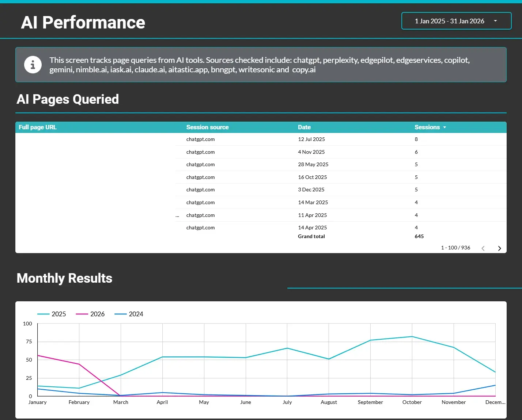522x420 pixels.
Task: Select the Monthly Results section heading
Action: pos(64,278)
